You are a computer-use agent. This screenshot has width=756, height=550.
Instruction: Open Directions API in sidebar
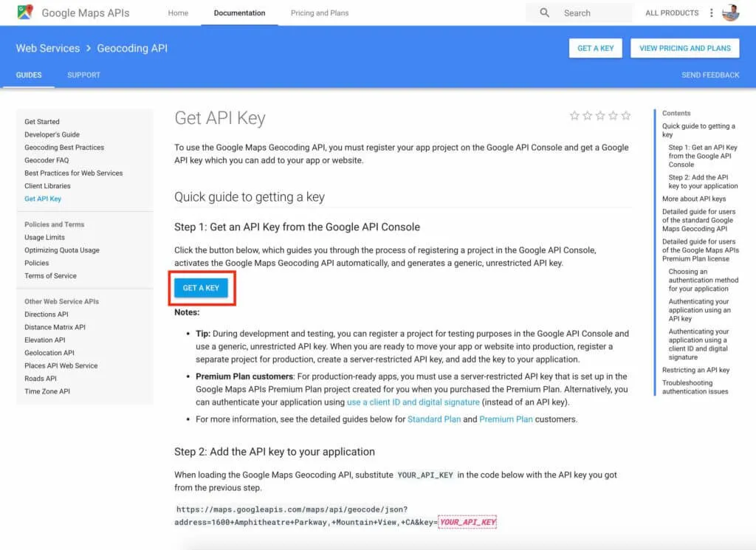coord(47,314)
